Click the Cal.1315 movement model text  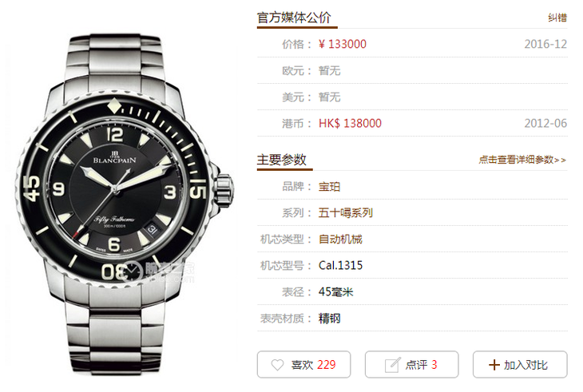[340, 265]
